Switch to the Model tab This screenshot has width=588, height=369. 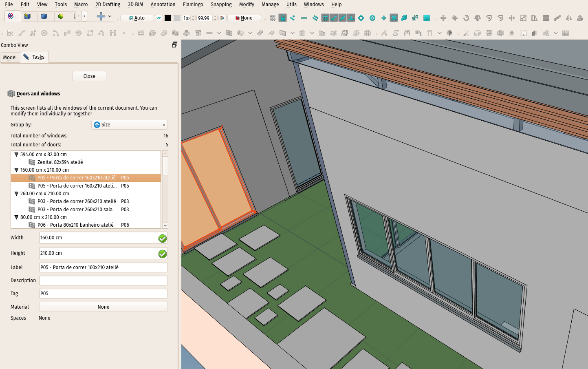pyautogui.click(x=10, y=57)
